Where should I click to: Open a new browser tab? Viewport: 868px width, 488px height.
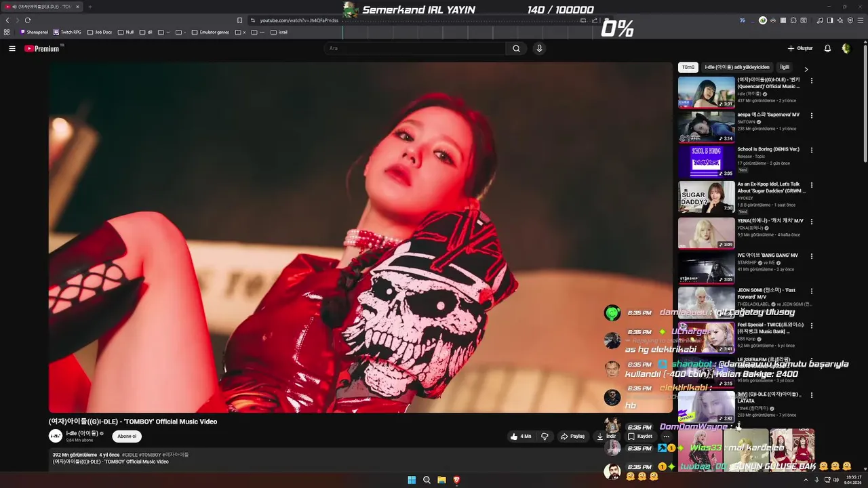[x=90, y=7]
